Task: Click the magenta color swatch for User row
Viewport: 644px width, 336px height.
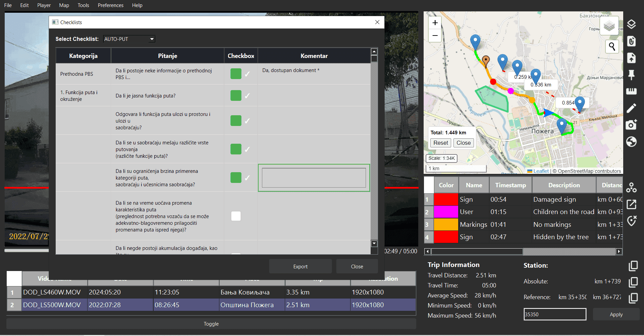Action: tap(446, 212)
